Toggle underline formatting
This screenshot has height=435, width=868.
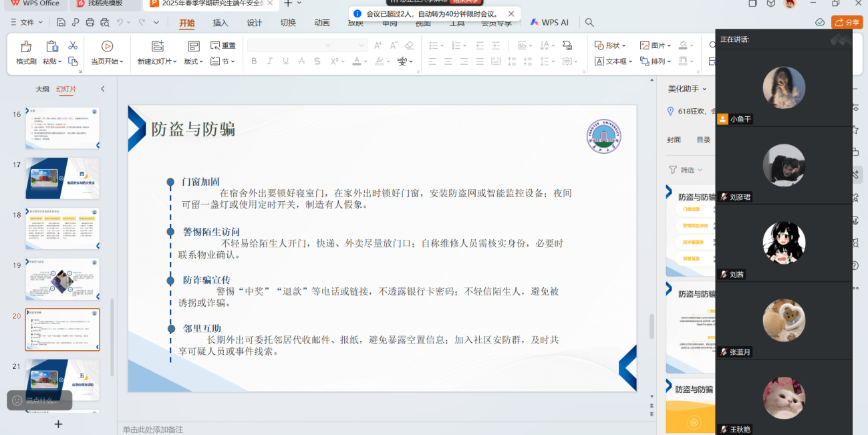pos(286,61)
